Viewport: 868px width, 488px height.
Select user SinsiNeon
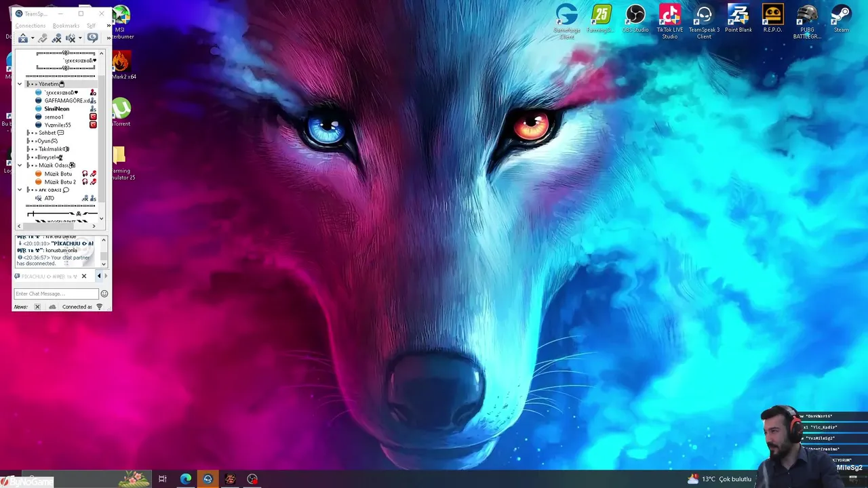tap(57, 108)
